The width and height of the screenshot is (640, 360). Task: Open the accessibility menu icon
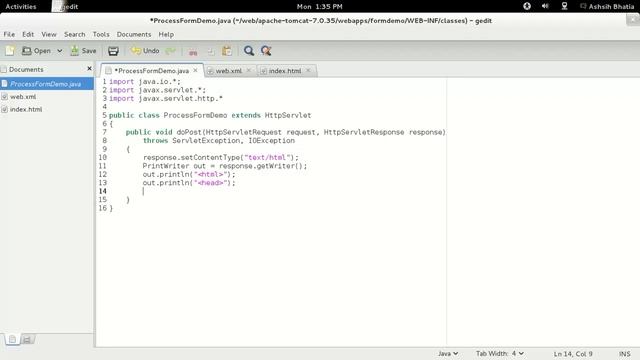click(527, 6)
